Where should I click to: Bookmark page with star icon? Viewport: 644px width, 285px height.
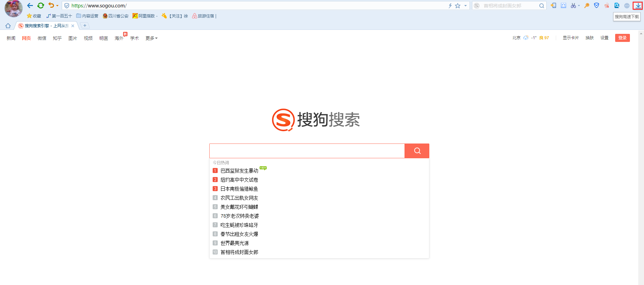click(458, 6)
